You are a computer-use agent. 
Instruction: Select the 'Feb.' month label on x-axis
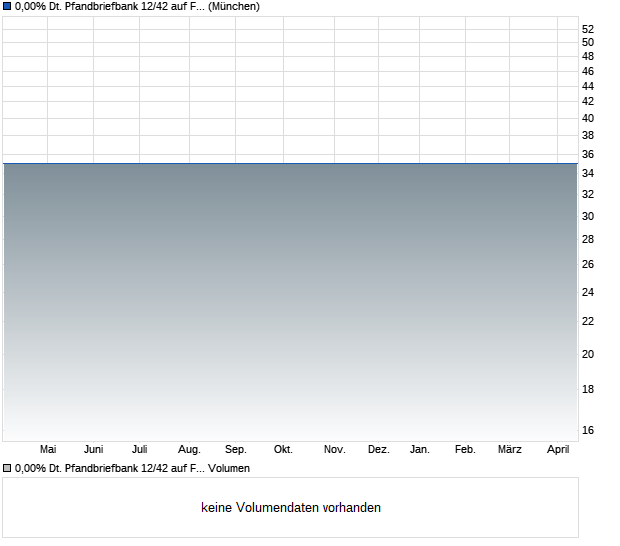[465, 450]
